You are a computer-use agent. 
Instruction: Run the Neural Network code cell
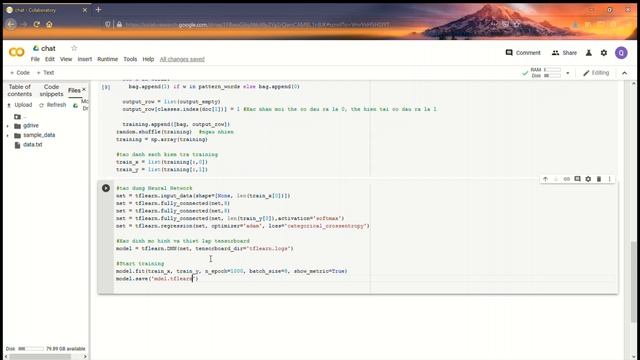pos(106,188)
